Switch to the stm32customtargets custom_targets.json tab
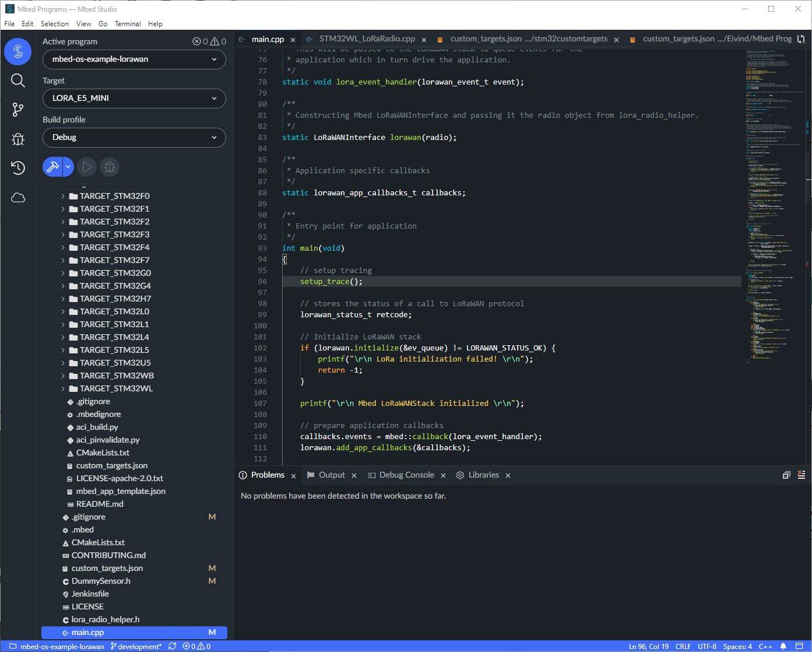This screenshot has width=812, height=652. 529,39
